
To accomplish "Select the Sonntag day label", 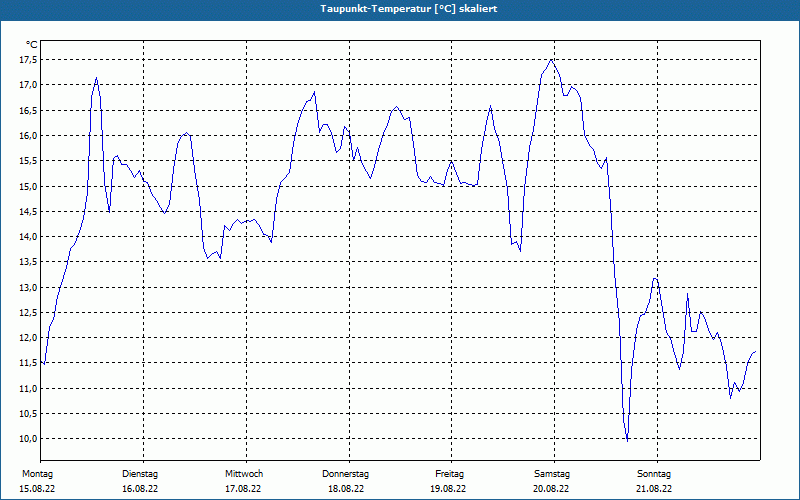I will tap(654, 474).
